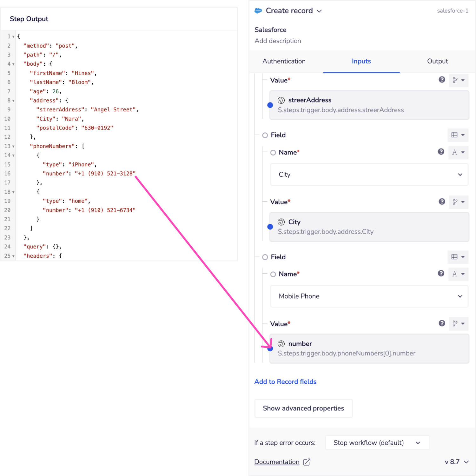Click help icon beside streerAddress Value label
This screenshot has height=476, width=476.
point(442,80)
